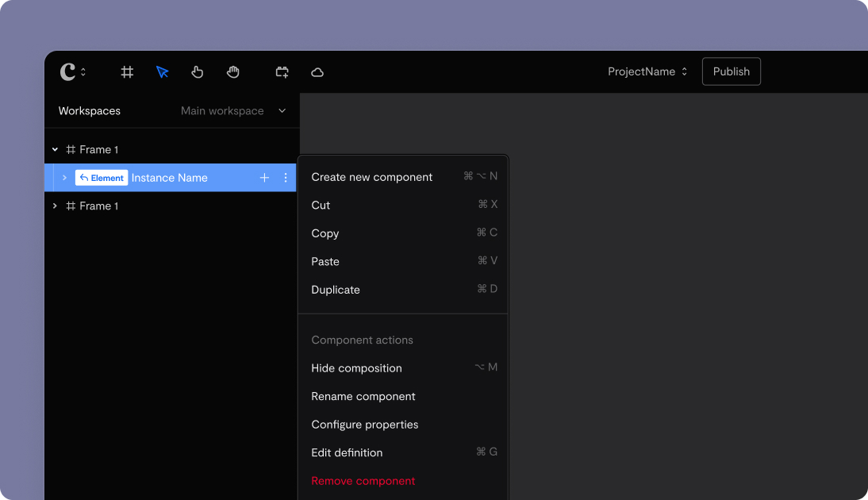Click the Publish button
The image size is (868, 500).
(731, 71)
